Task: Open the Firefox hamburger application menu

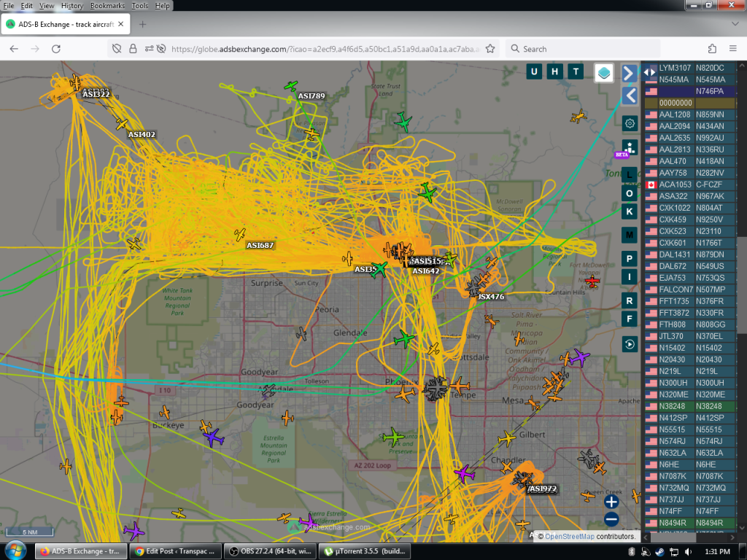Action: pos(733,49)
